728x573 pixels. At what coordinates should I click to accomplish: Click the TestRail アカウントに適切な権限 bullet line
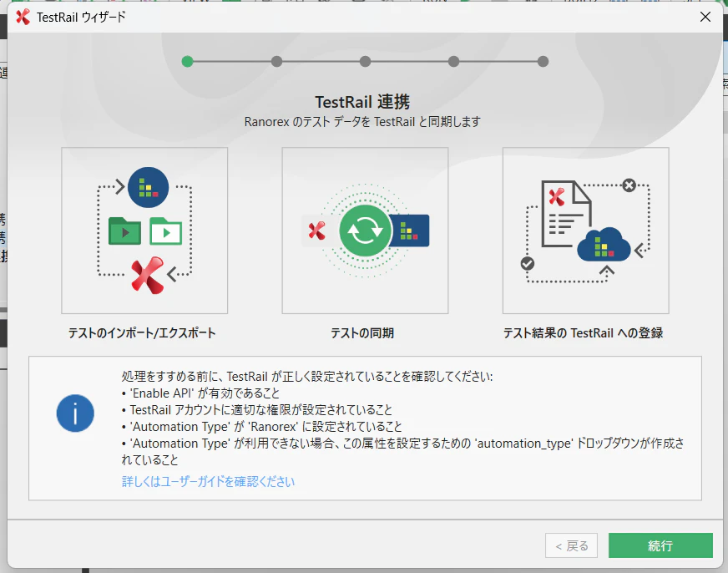tap(257, 410)
